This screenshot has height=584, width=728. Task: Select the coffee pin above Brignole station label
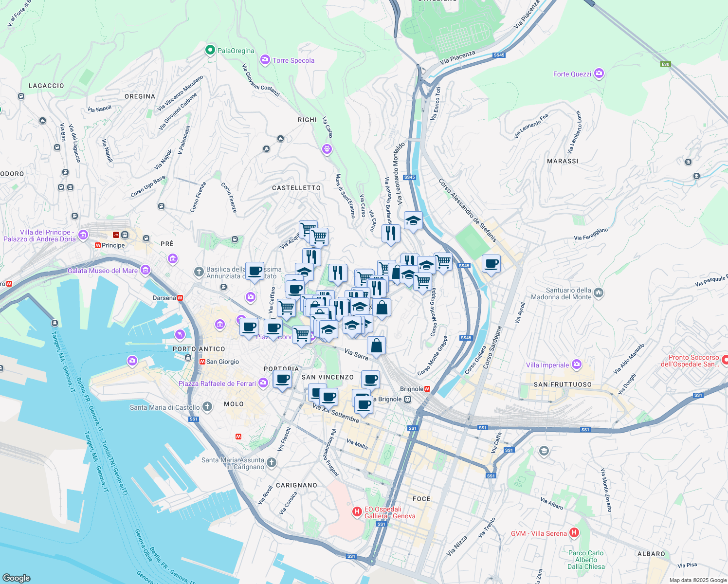click(370, 381)
